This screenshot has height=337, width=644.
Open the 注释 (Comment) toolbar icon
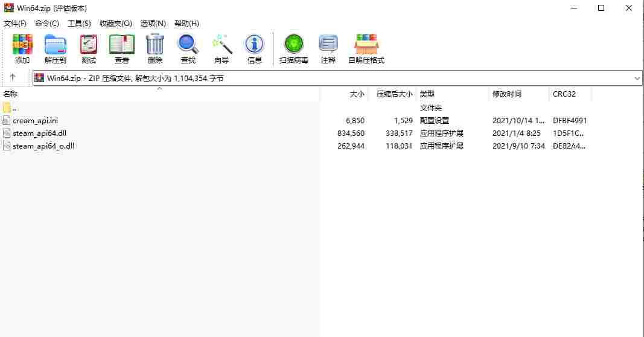point(328,44)
